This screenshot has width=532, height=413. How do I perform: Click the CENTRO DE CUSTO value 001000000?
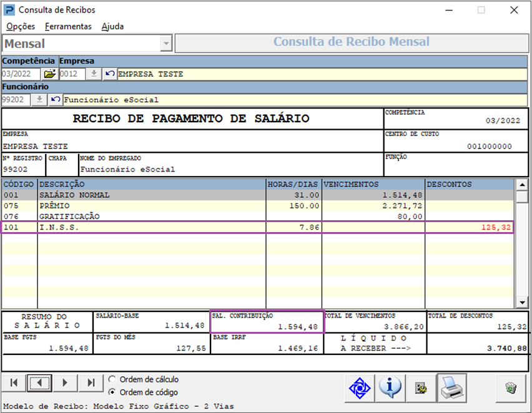tap(490, 147)
